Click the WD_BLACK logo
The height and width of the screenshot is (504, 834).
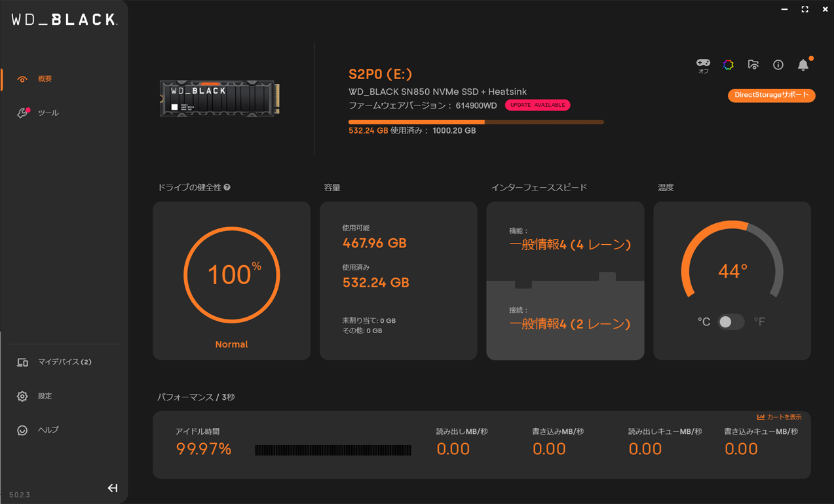click(x=64, y=20)
